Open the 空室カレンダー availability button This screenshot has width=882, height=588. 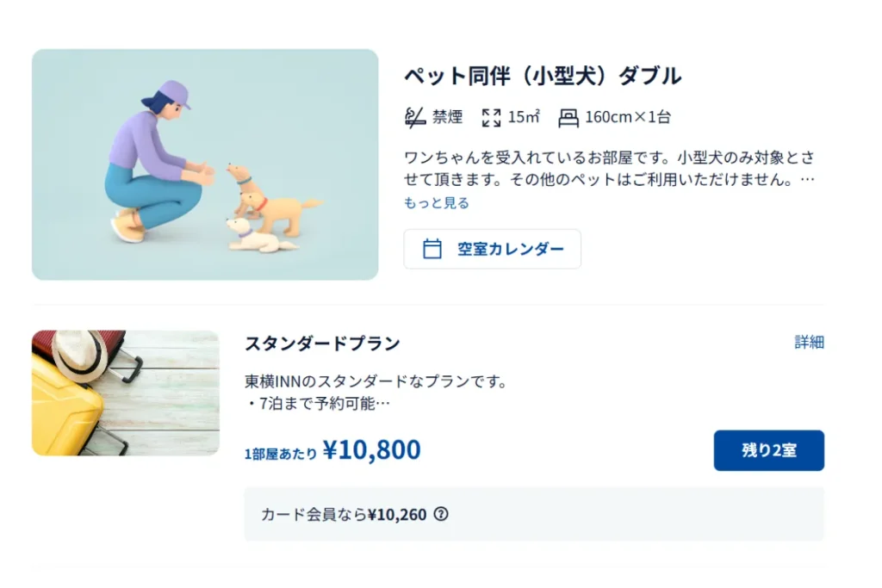click(492, 249)
